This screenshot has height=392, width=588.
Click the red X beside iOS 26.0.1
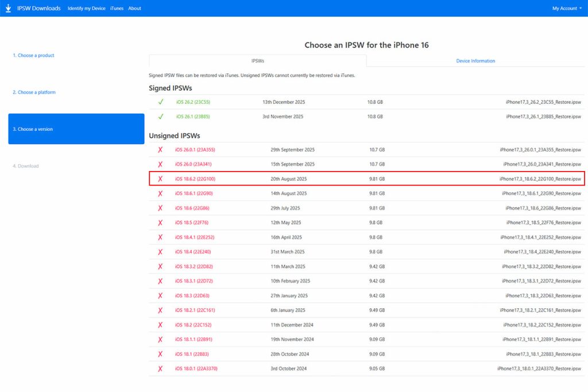(x=161, y=149)
